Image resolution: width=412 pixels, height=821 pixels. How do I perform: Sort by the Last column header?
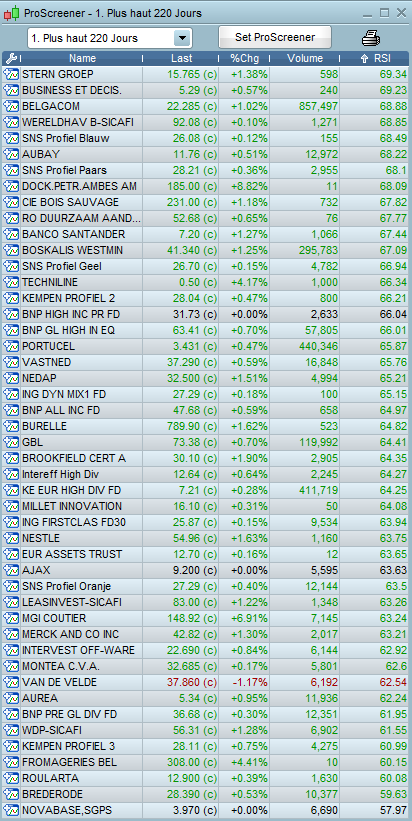(x=182, y=59)
